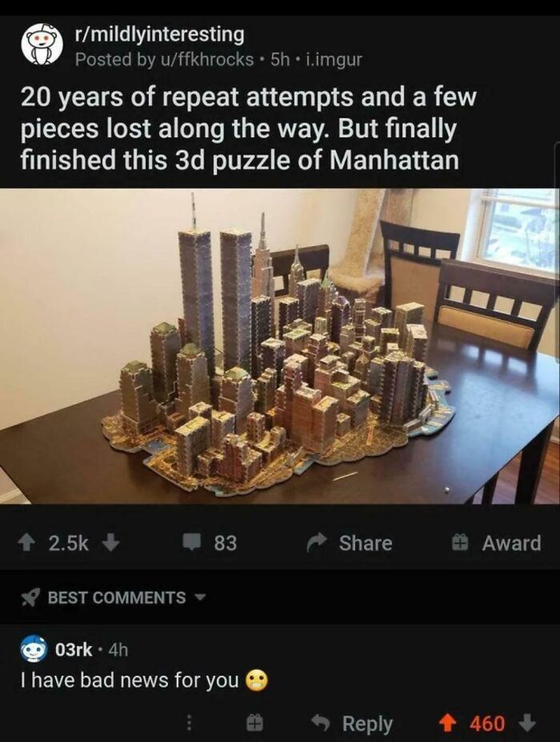Screen dimensions: 560x742
Task: Open the r/mildlyinteresting subreddit link
Action: (160, 34)
